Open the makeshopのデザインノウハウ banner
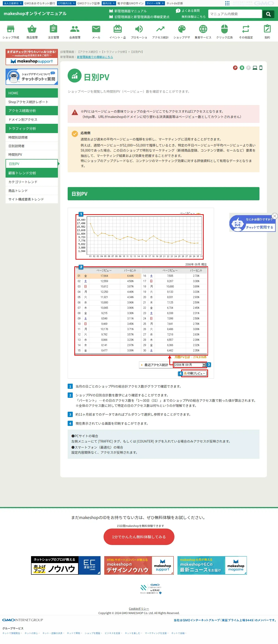Viewport: 278px width, 644px height. coord(139,565)
